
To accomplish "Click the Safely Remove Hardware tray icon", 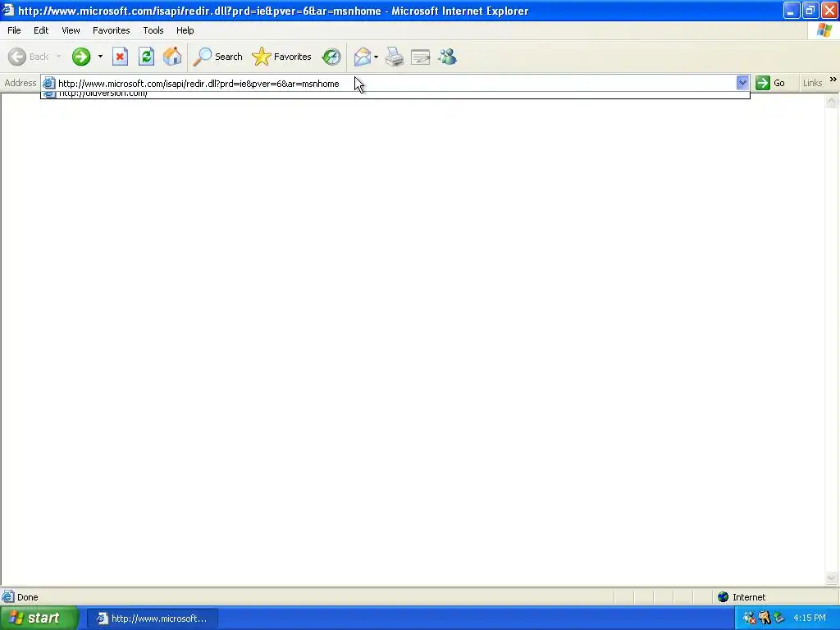I will 779,619.
